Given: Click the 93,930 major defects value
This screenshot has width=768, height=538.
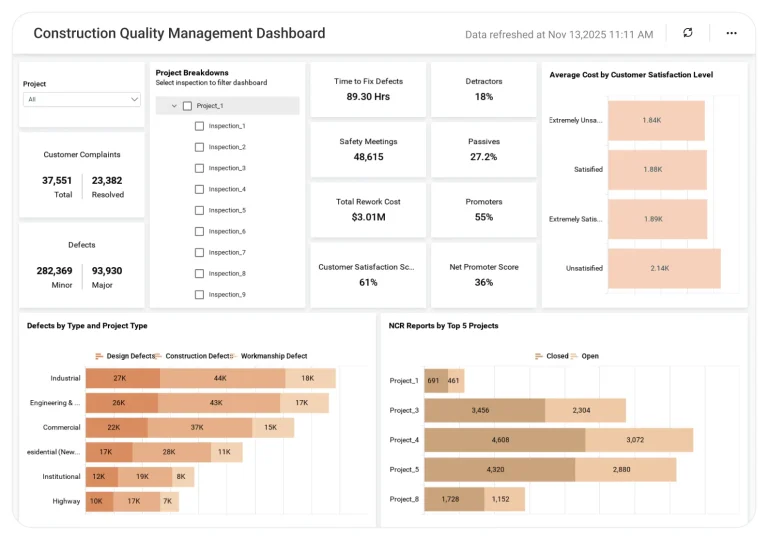Looking at the screenshot, I should pos(107,270).
